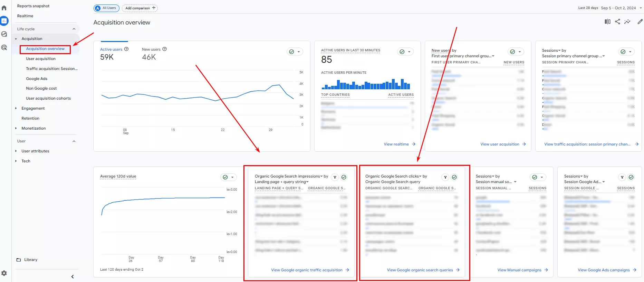
Task: Click check status on Organic Search clicks card
Action: pos(454,177)
